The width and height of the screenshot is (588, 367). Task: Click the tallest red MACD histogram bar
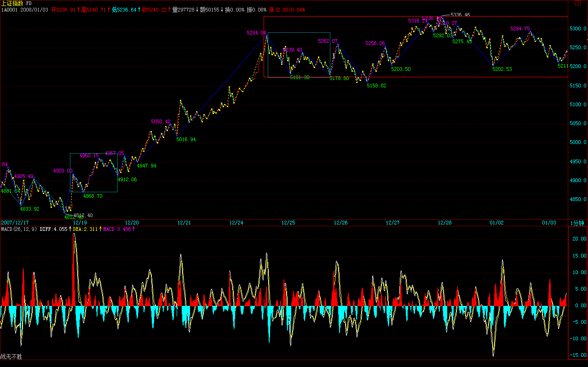click(x=74, y=272)
